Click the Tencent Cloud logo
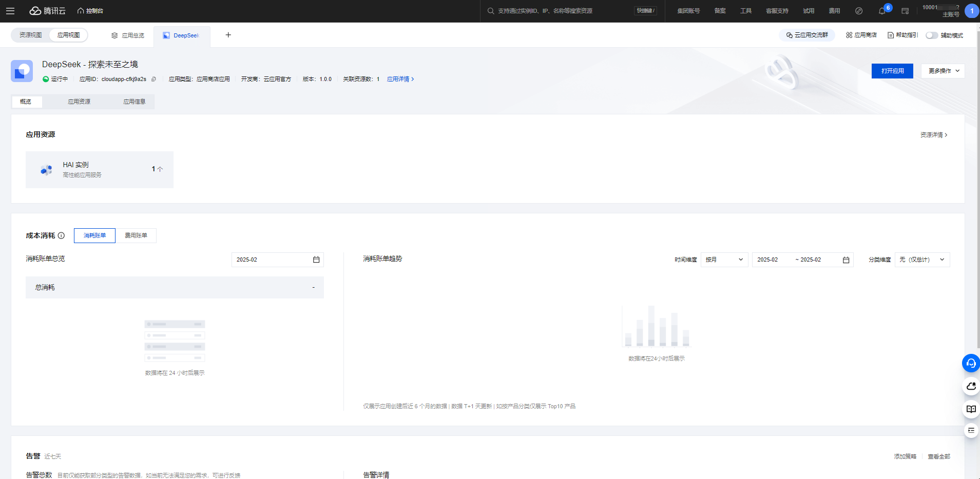 [x=48, y=11]
